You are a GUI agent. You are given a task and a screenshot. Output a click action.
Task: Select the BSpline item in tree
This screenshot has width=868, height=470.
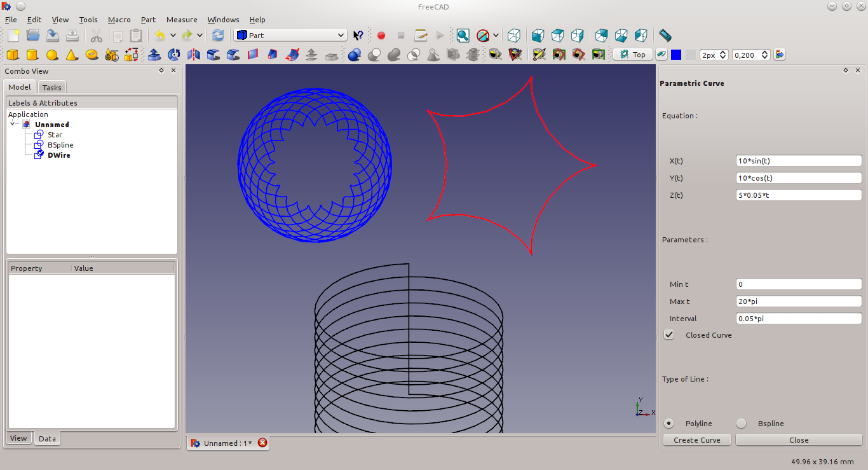60,145
